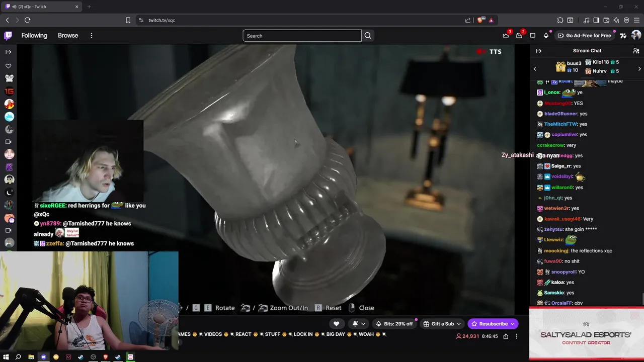Viewport: 644px width, 362px height.
Task: Open Brave browser from taskbar
Action: (x=106, y=357)
